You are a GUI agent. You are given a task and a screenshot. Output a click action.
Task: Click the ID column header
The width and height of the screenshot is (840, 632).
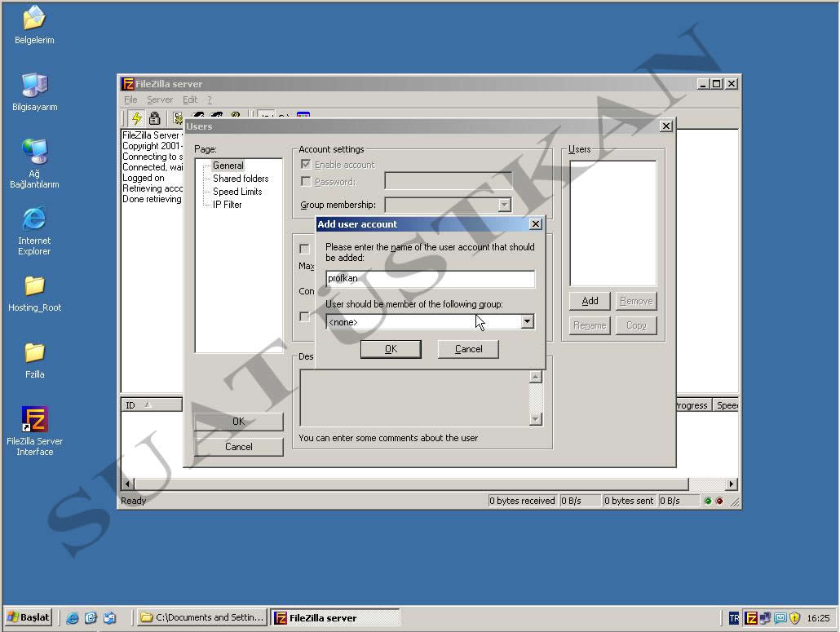pyautogui.click(x=152, y=405)
